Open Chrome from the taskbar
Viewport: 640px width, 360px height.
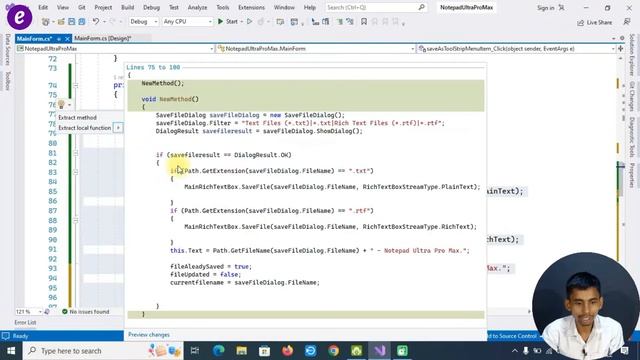333,351
